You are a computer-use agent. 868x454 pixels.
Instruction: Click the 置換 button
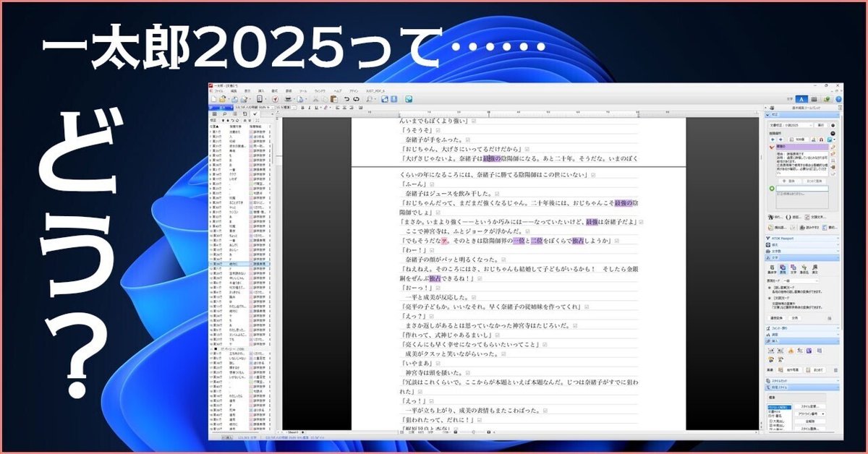[x=789, y=181]
